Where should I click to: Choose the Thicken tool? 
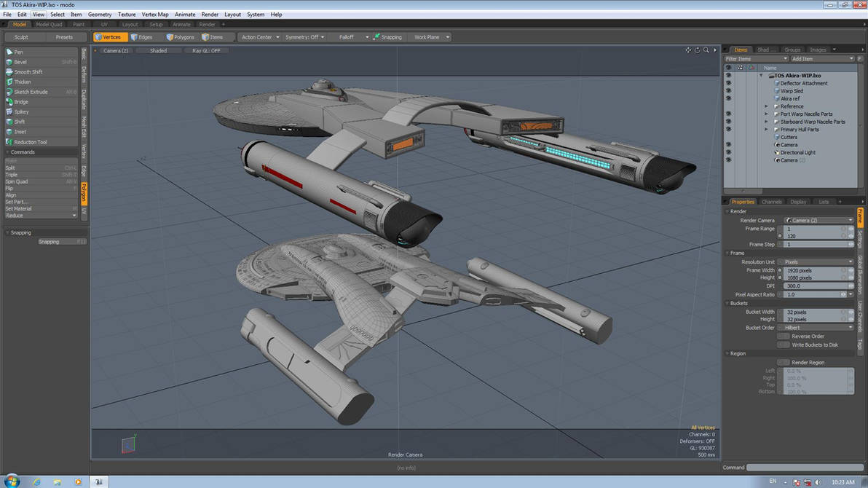[41, 82]
